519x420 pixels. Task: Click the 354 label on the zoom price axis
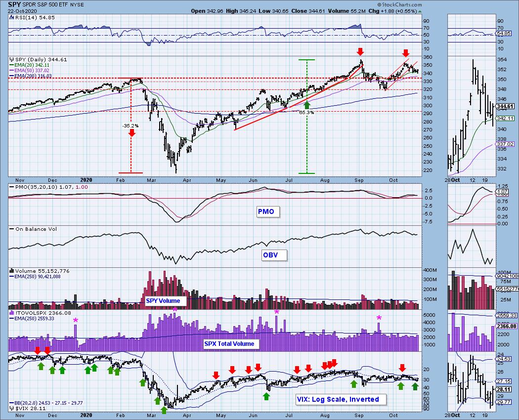coord(502,60)
